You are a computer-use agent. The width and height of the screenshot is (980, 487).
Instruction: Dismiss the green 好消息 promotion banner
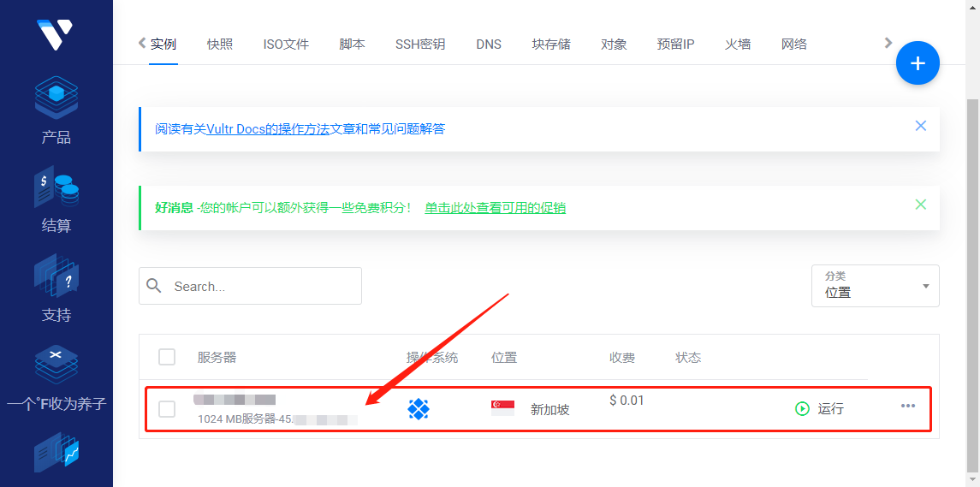click(x=921, y=205)
